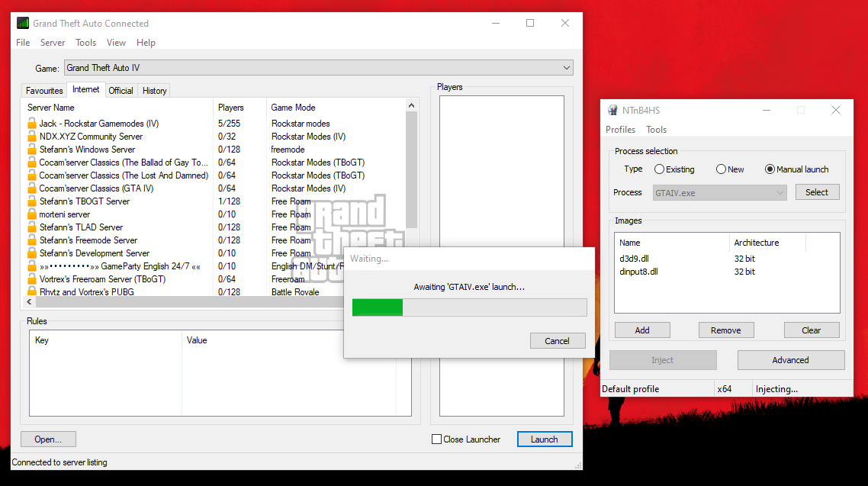Click the lock icon beside Cocam'server Classics (GTA IV)

point(32,188)
